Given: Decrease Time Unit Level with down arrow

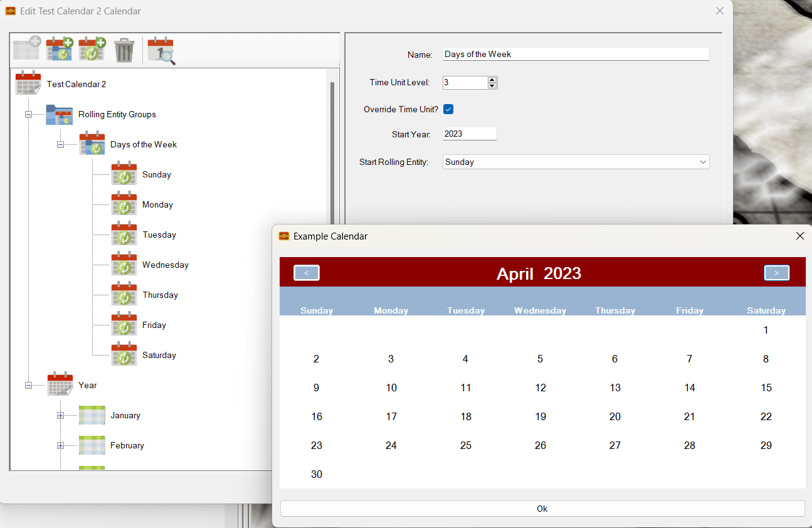Looking at the screenshot, I should pos(492,86).
